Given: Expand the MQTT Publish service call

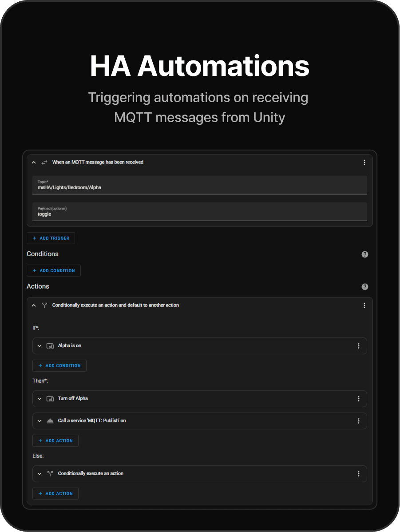Looking at the screenshot, I should click(40, 421).
